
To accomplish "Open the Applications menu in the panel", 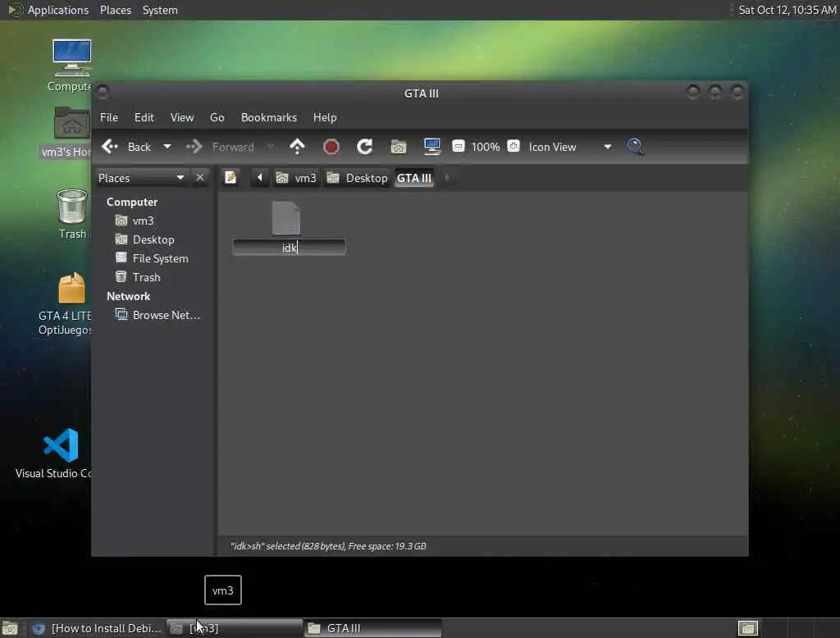I will tap(48, 10).
